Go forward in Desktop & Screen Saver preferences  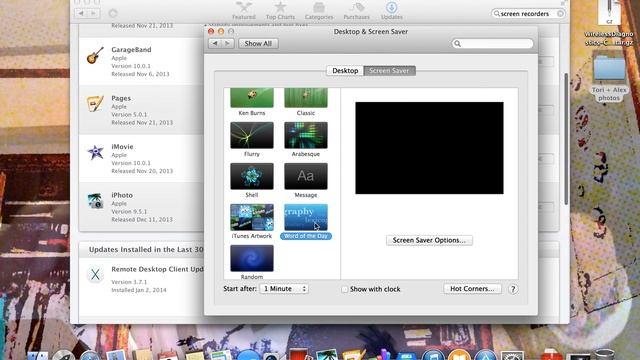coord(228,43)
